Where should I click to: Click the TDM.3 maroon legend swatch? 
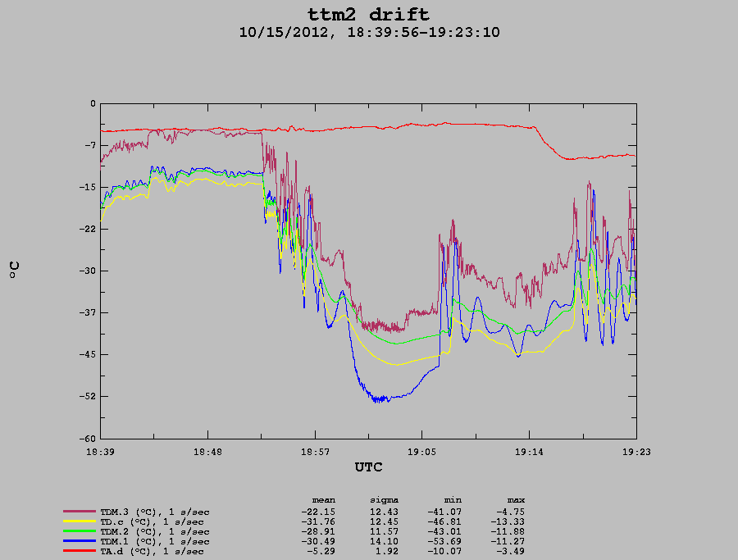tap(80, 512)
